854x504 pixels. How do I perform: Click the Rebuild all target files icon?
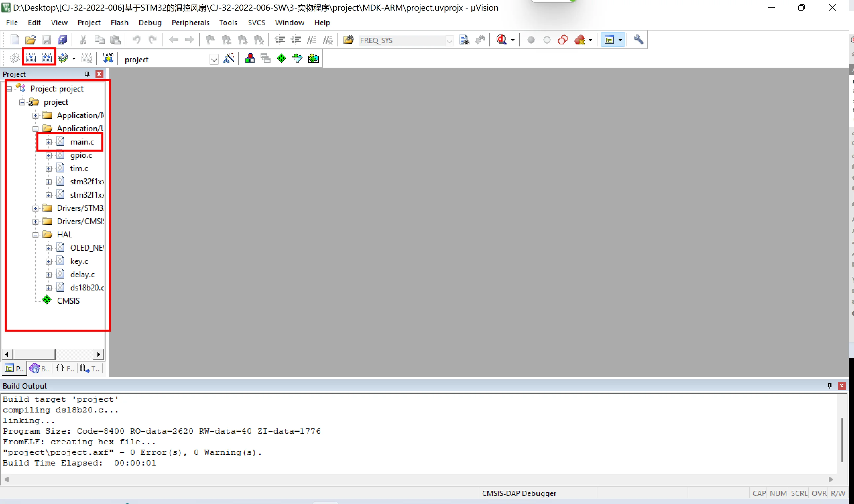pos(47,58)
